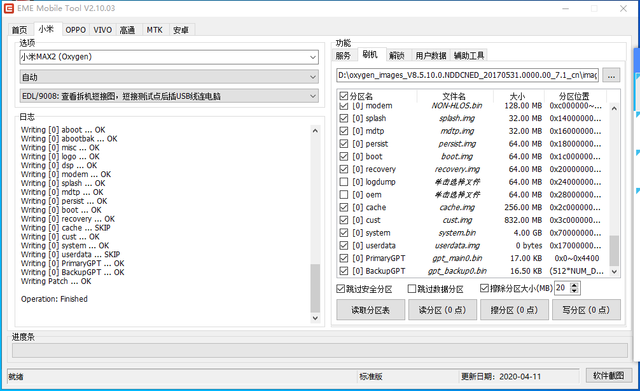Image resolution: width=640 pixels, height=391 pixels.
Task: Select the gpt_main0.bin file name cell
Action: tap(457, 258)
